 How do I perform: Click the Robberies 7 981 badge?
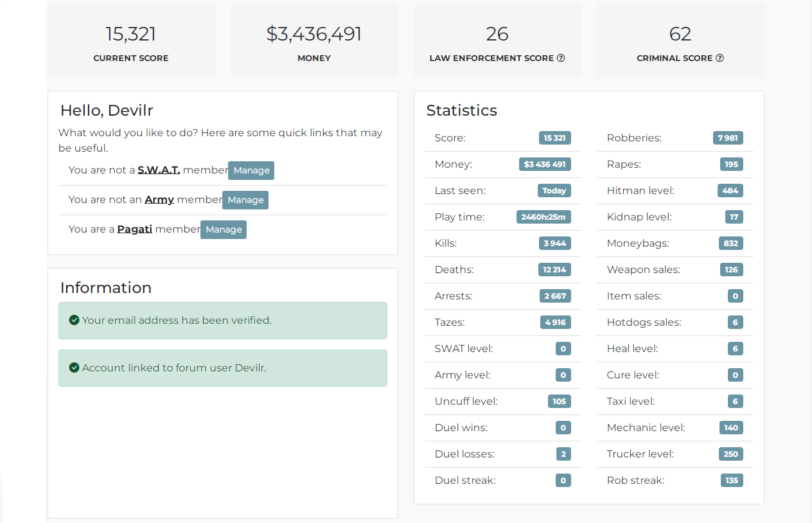[x=728, y=138]
